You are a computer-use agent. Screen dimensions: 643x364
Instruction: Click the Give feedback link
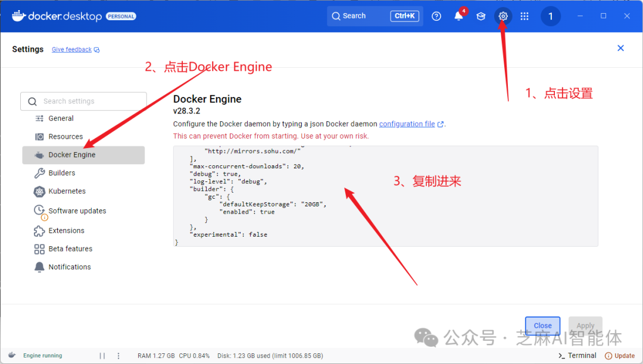(72, 49)
